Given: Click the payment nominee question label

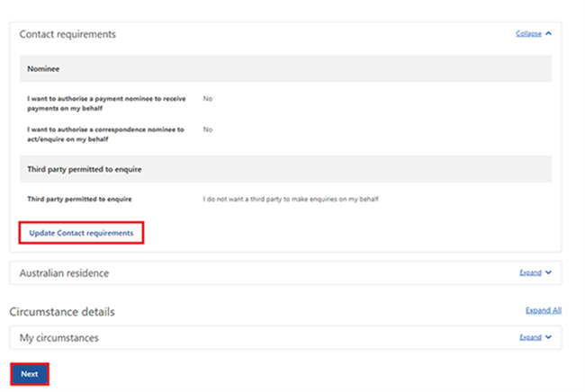Looking at the screenshot, I should (106, 103).
